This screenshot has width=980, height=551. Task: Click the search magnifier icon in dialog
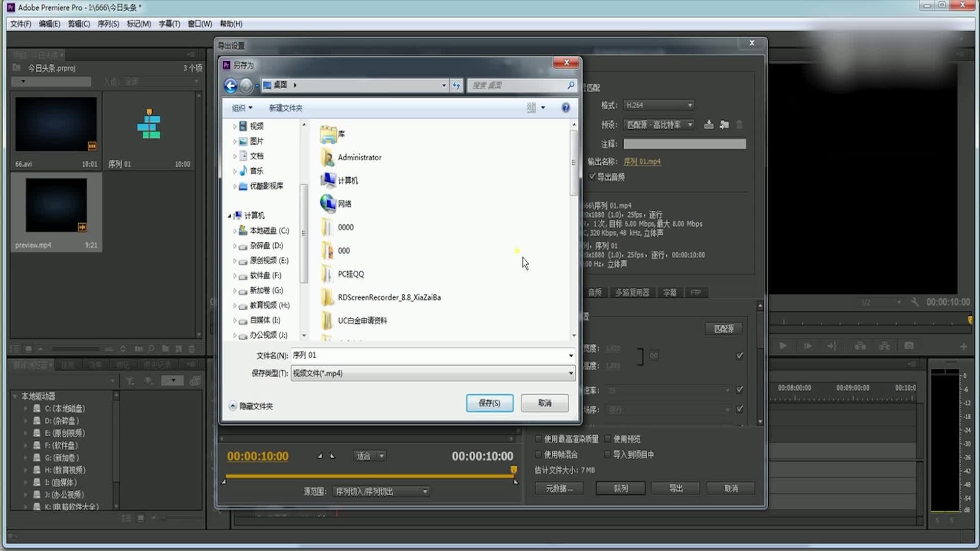[571, 85]
